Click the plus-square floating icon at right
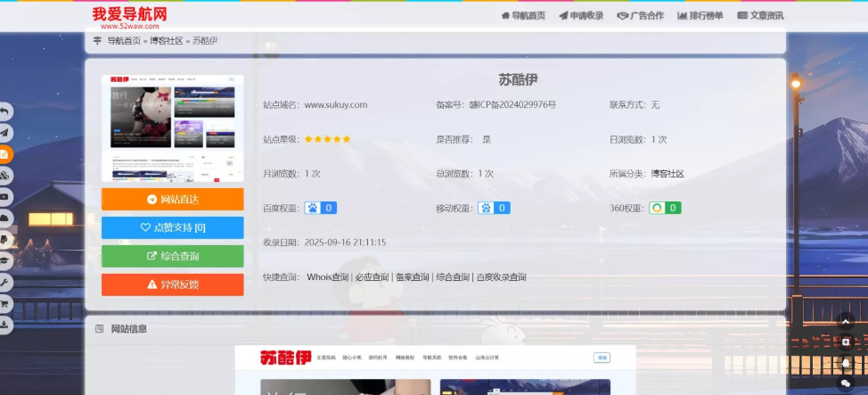 click(x=846, y=342)
